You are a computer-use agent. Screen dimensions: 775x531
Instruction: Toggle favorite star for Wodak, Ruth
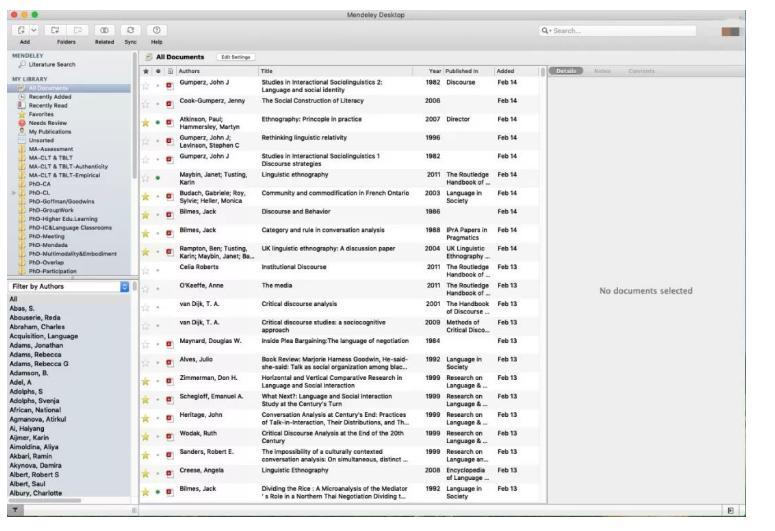point(145,437)
